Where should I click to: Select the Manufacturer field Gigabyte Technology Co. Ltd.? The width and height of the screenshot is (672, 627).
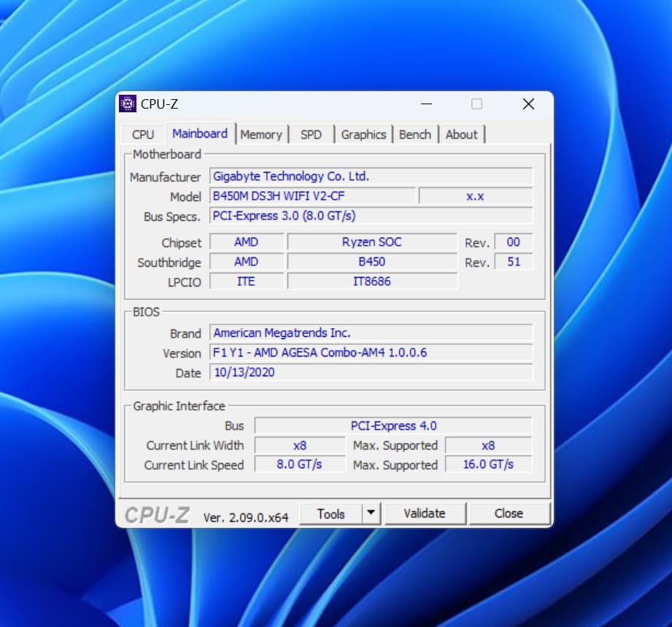371,176
